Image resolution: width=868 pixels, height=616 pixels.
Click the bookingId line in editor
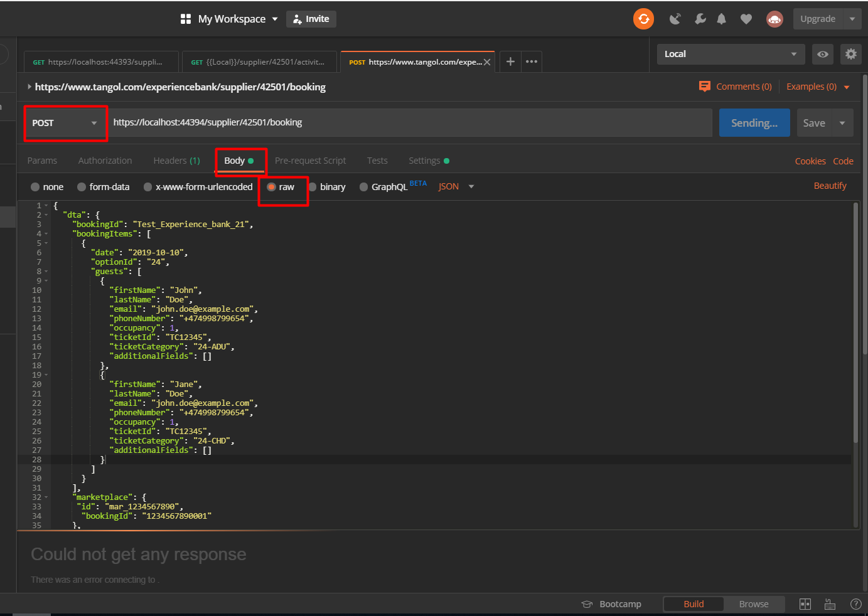click(x=163, y=225)
